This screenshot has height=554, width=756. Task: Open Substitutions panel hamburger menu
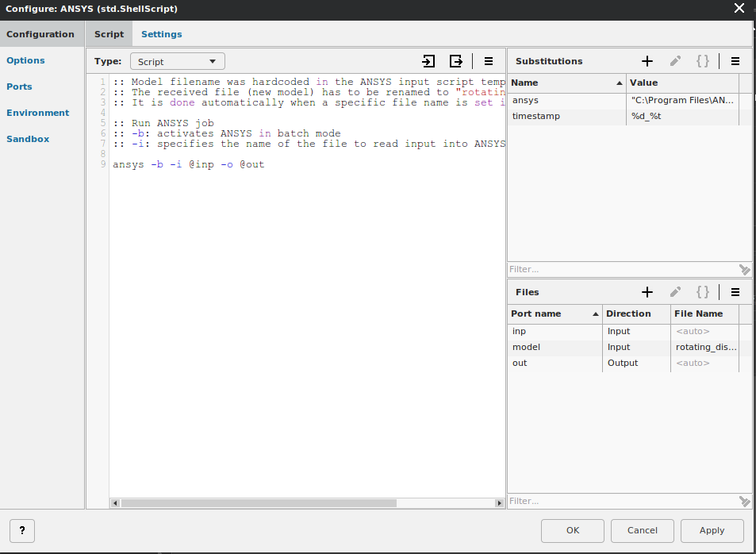735,61
